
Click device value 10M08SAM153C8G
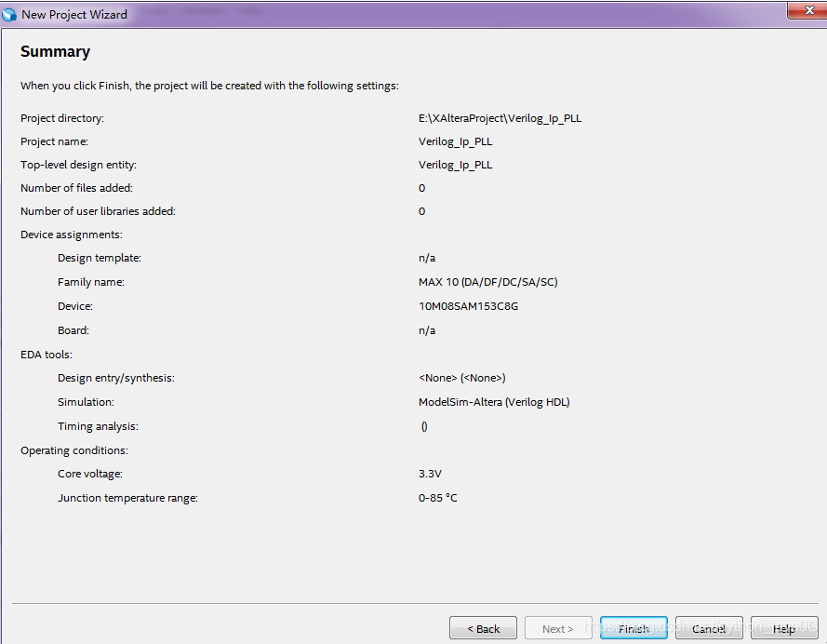point(468,306)
